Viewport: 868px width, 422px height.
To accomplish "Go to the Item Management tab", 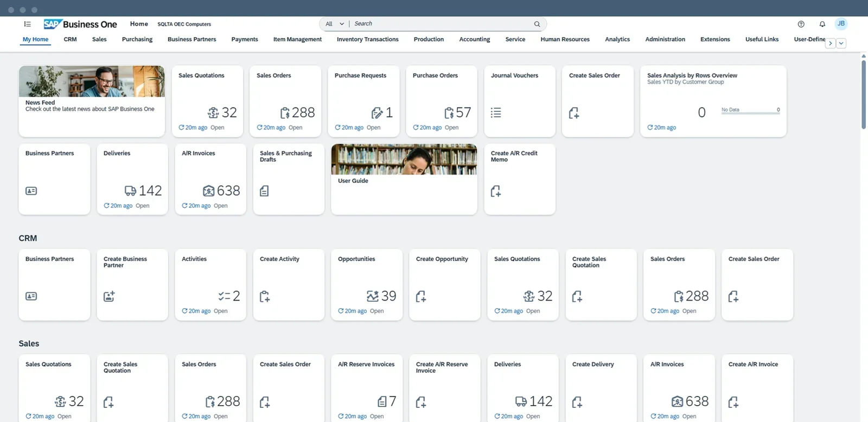I will [297, 39].
